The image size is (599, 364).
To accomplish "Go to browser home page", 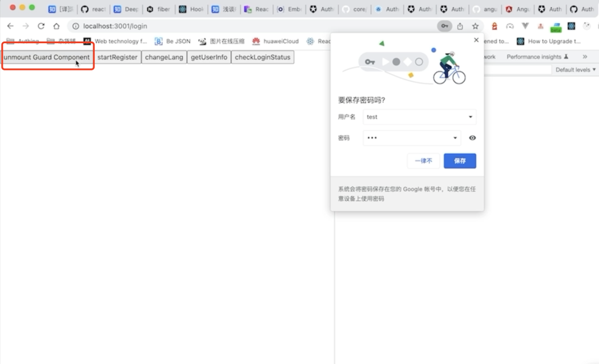I will 57,26.
